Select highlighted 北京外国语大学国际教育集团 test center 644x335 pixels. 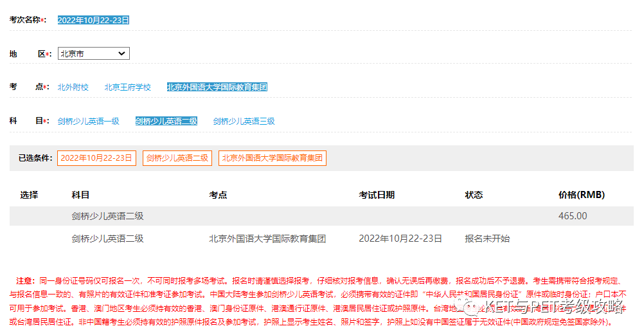click(x=217, y=87)
